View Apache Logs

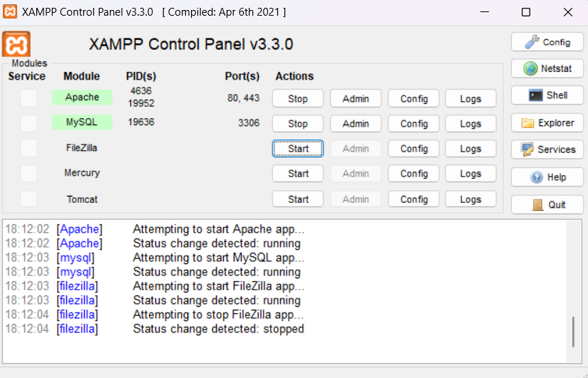tap(470, 98)
